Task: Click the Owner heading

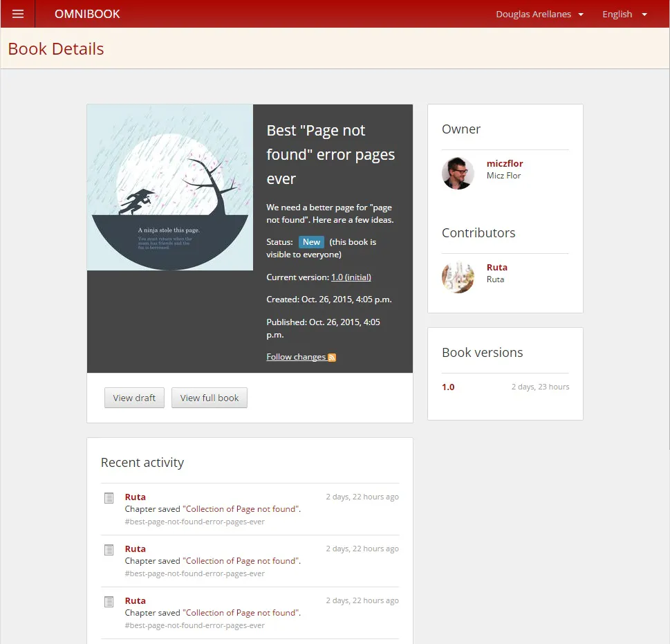Action: (461, 129)
